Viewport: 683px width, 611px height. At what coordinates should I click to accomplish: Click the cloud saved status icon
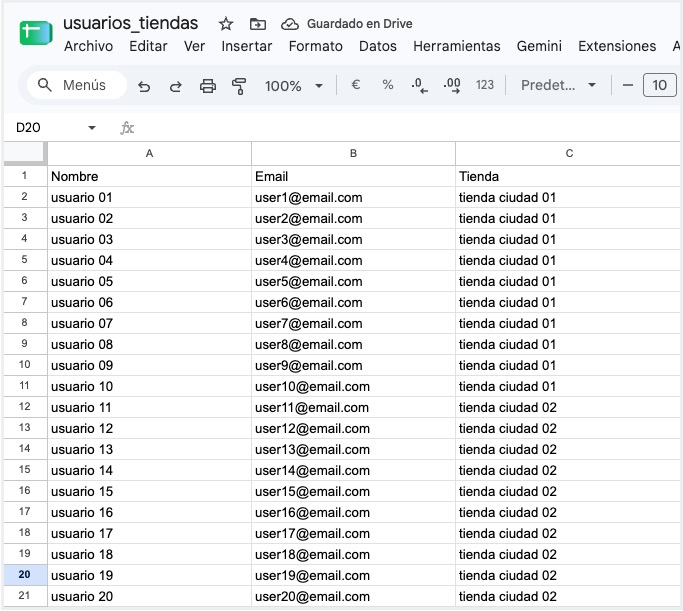pos(290,24)
